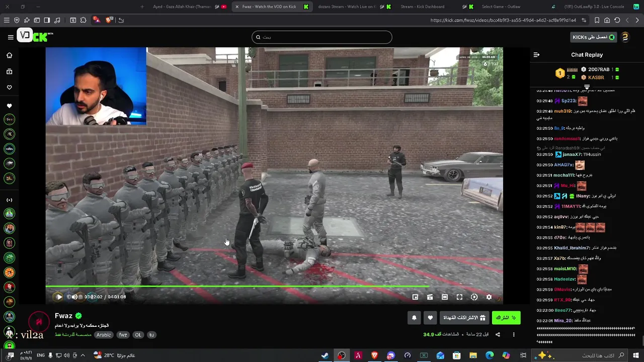Viewport: 644px width, 362px height.
Task: Click chat username mocha111
Action: tap(564, 175)
